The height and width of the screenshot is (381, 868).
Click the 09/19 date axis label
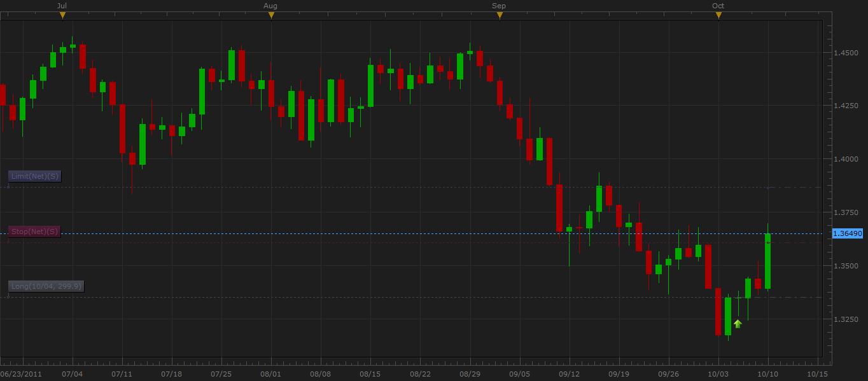coord(619,374)
